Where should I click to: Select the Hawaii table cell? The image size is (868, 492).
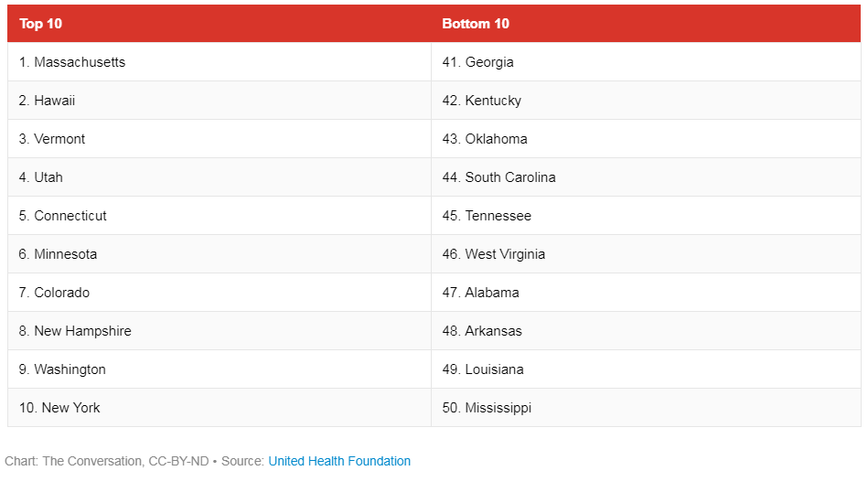click(x=220, y=101)
